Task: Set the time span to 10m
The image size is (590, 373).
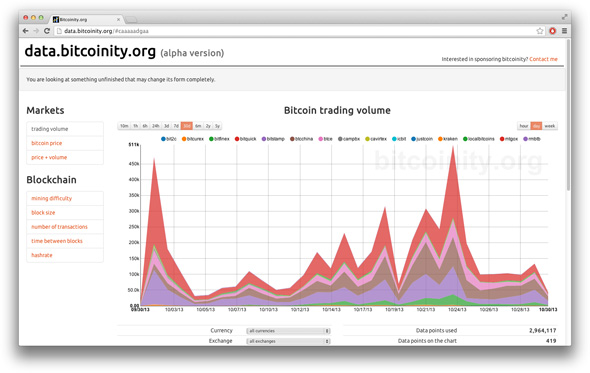Action: [x=124, y=126]
